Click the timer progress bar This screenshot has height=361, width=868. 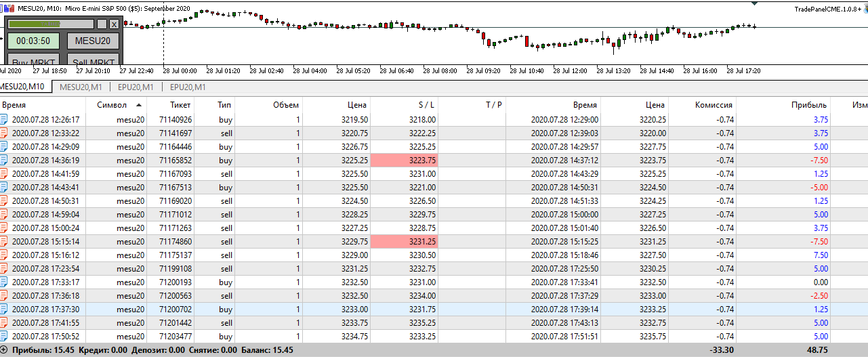click(51, 24)
